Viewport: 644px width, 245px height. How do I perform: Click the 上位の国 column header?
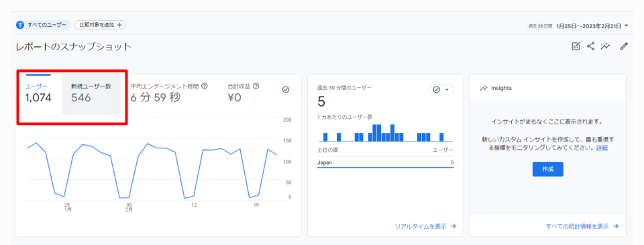(x=327, y=150)
